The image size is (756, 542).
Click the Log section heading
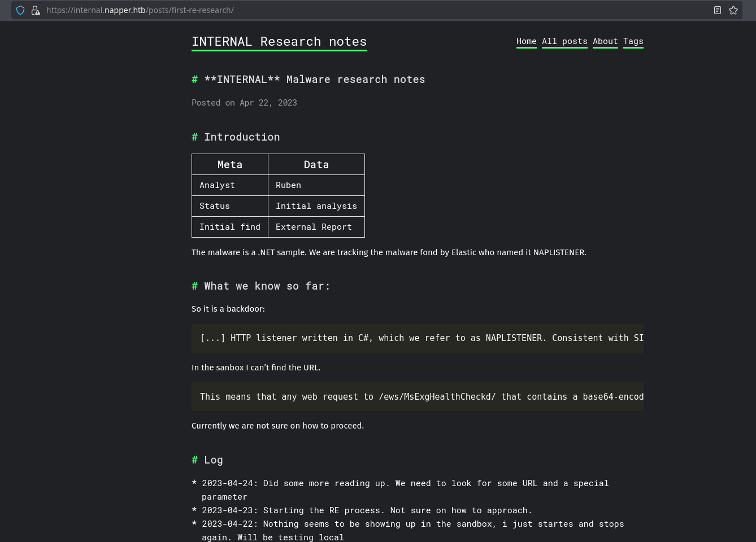(207, 460)
